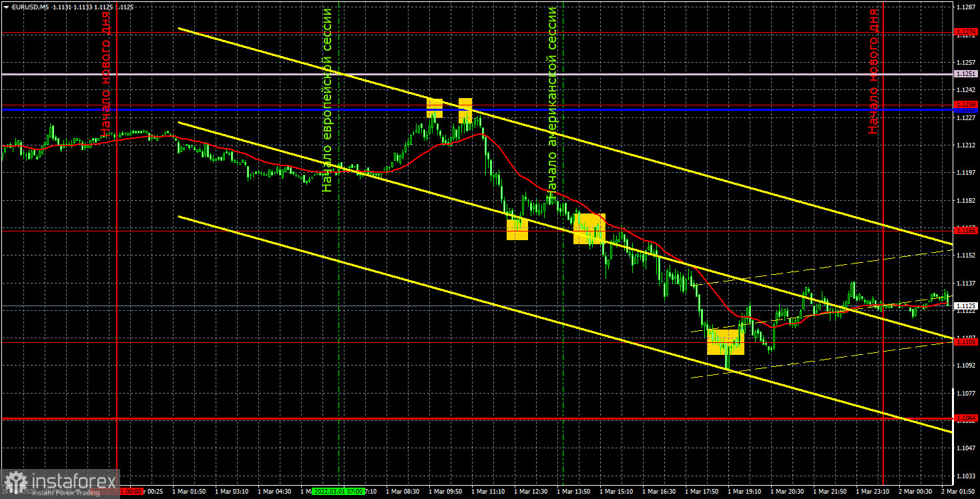
Task: Select the Начало европейской сессии vertical label
Action: (326, 100)
